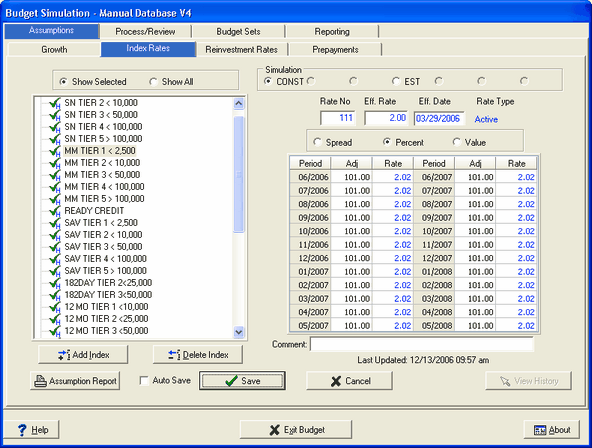Click the checkmark icon beside MM TIER 1 < 2,500
This screenshot has width=592, height=448.
tap(55, 151)
